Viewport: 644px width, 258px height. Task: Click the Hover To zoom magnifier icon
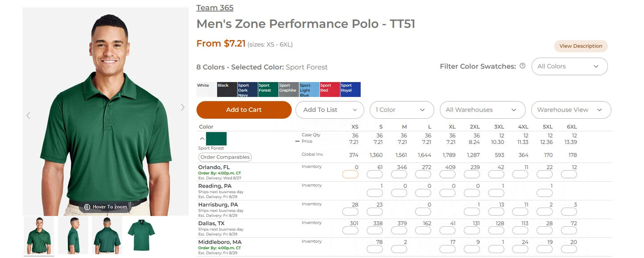[x=87, y=207]
